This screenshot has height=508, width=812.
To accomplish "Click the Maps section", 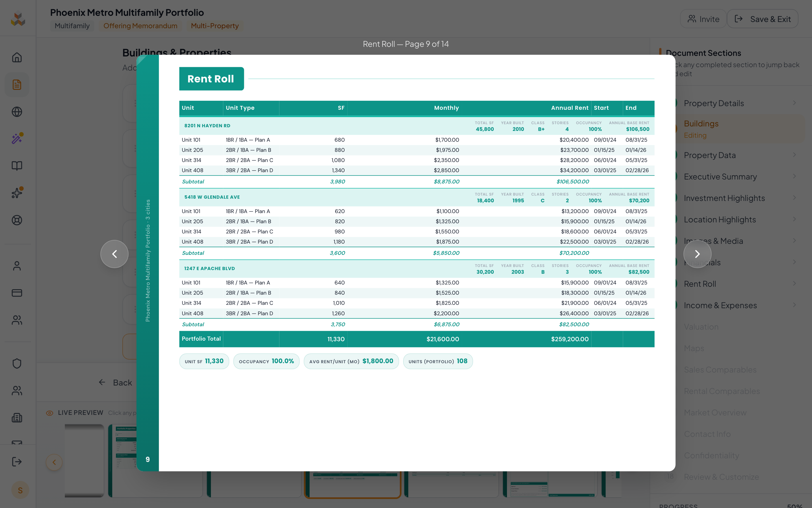I will (694, 349).
